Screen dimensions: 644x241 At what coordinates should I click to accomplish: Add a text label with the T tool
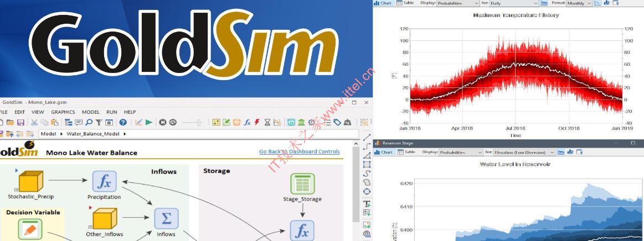pyautogui.click(x=367, y=204)
